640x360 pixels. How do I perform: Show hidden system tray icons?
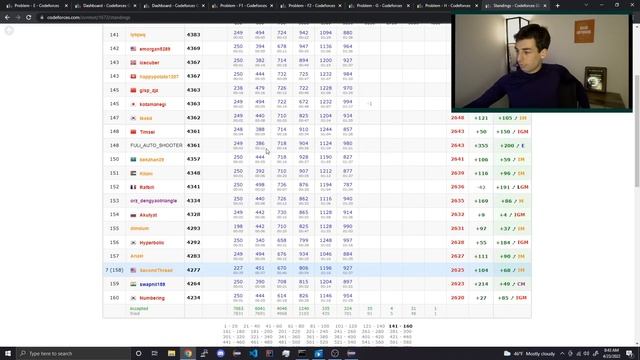[x=562, y=353]
